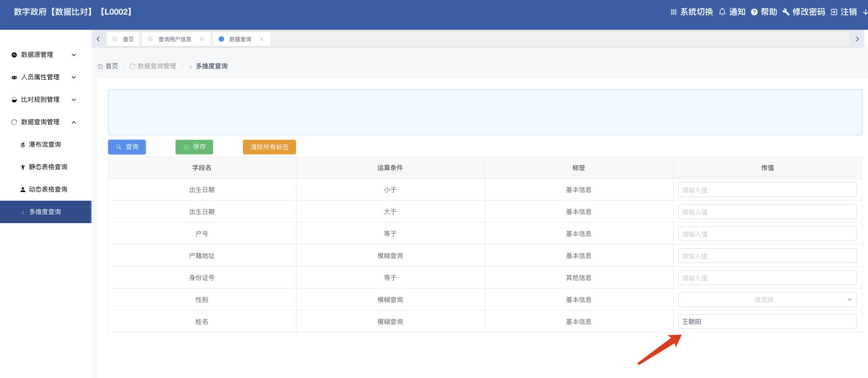Viewport: 868px width, 378px height.
Task: Click the 字段名 column header
Action: click(x=202, y=168)
